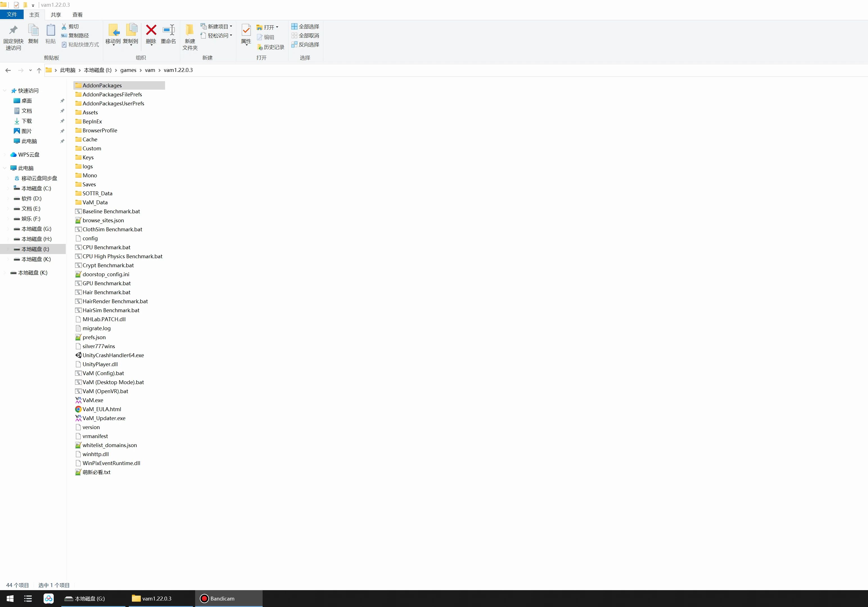Click Paste shortcut (粘贴快捷方式)
The image size is (868, 607).
(80, 45)
